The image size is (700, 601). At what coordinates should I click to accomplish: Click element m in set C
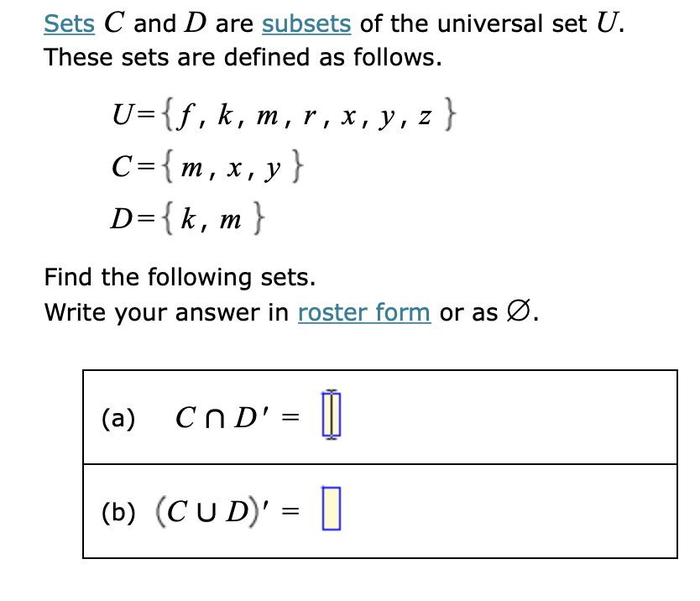pyautogui.click(x=193, y=168)
